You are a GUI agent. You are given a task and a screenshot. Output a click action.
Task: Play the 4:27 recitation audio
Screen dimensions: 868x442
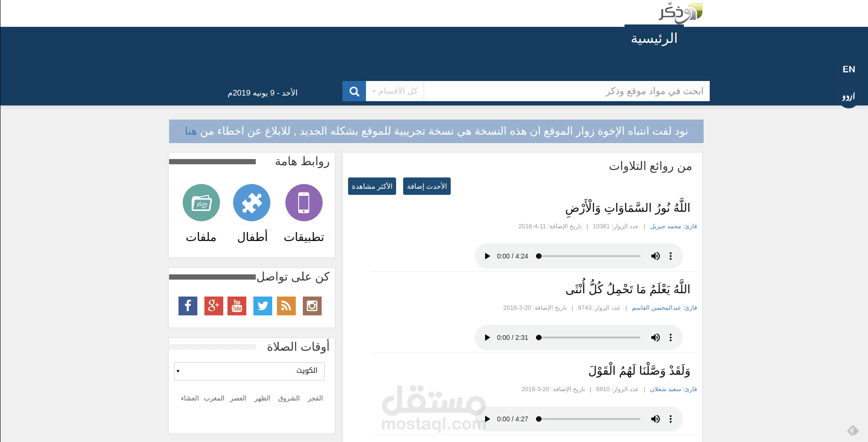point(487,419)
